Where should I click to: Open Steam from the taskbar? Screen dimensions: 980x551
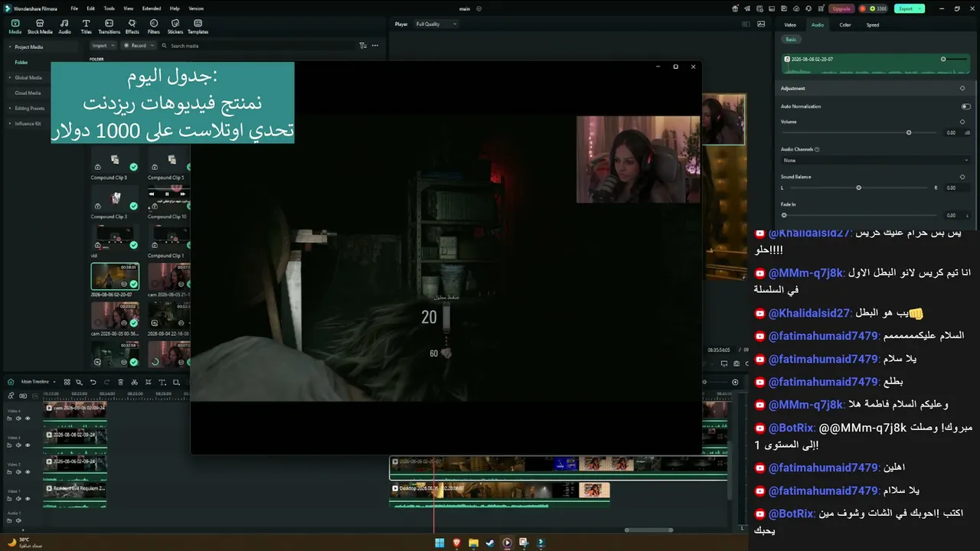coord(490,543)
